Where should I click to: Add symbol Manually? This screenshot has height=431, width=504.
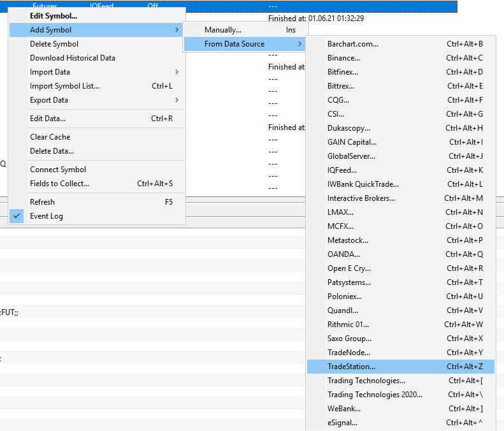click(245, 30)
